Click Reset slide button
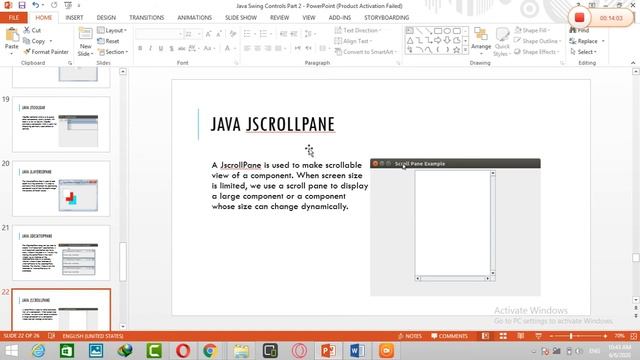Screen dimensions: 640x360 click(108, 41)
